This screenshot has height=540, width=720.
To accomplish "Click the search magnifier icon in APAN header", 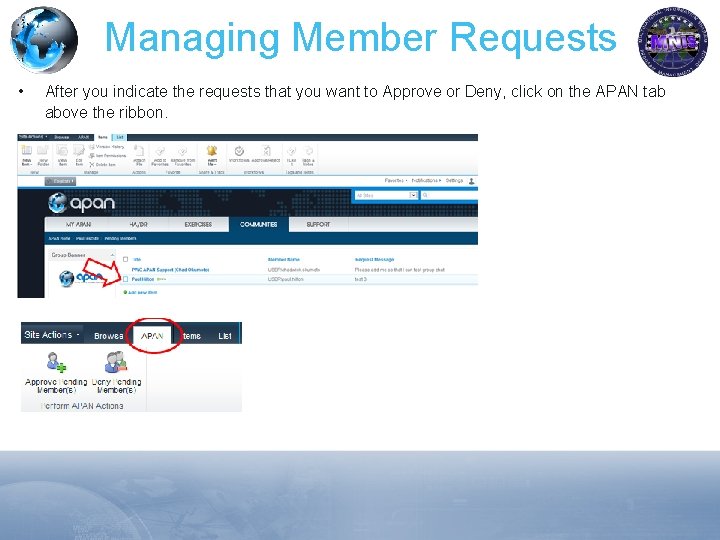I will click(425, 195).
